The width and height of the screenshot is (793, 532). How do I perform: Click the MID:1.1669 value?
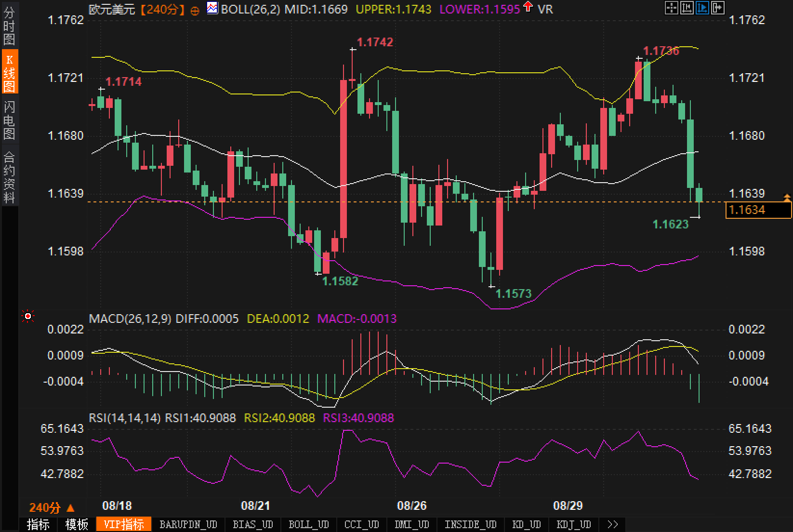point(316,9)
